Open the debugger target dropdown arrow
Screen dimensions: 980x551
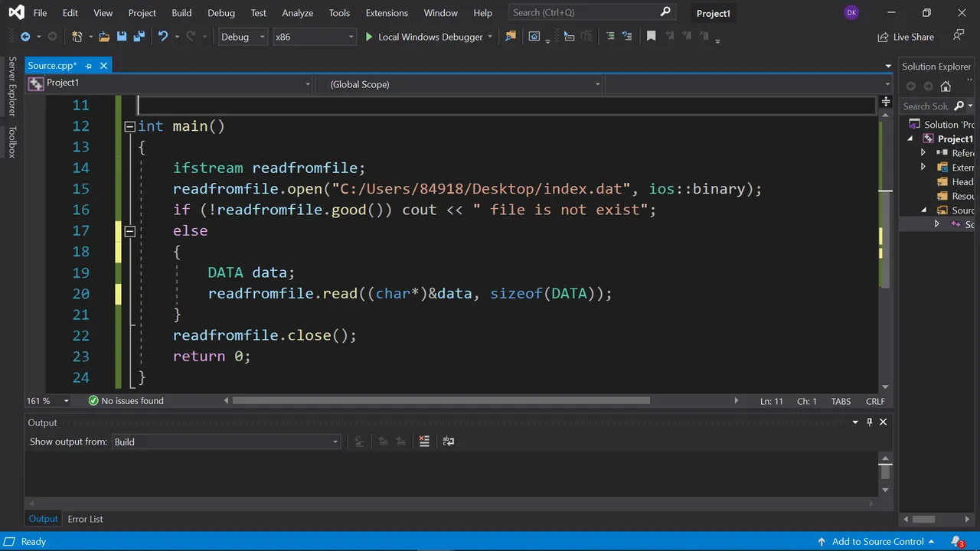tap(490, 37)
